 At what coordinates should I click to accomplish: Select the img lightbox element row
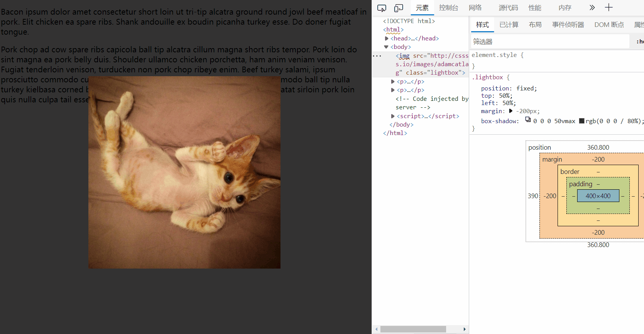pos(420,64)
